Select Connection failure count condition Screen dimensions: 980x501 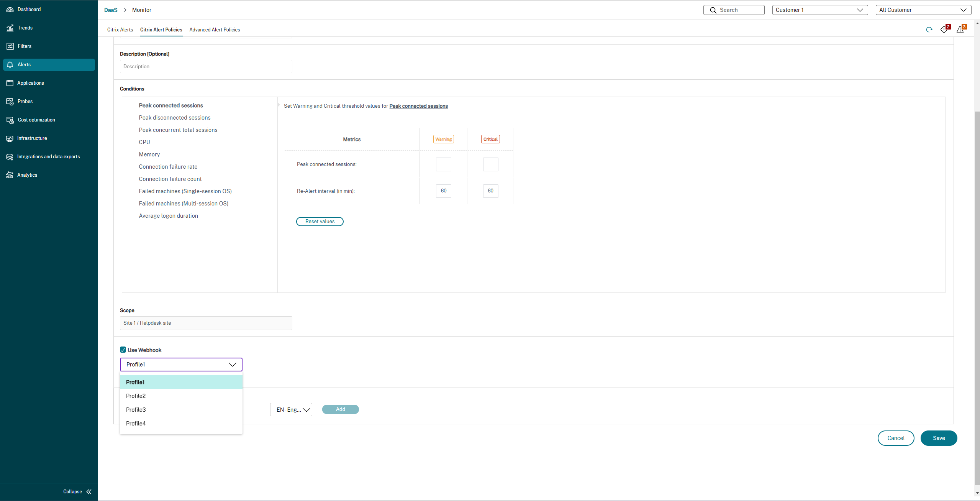point(170,179)
